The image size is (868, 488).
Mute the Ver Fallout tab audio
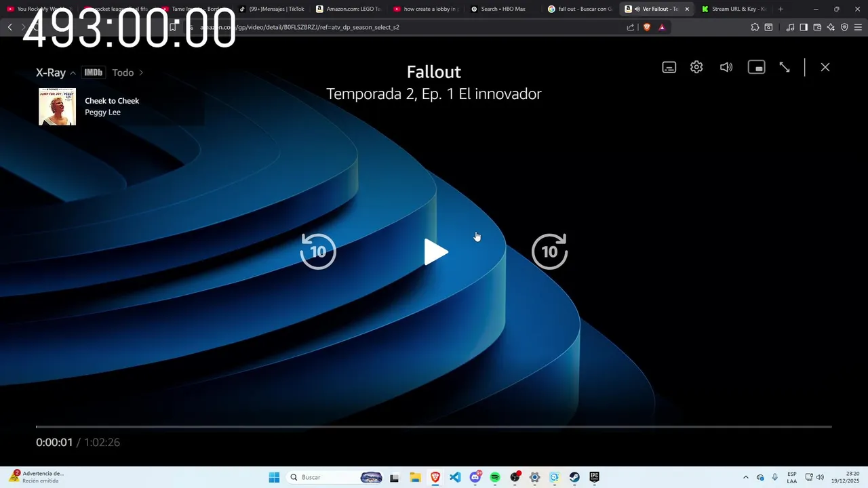click(637, 9)
